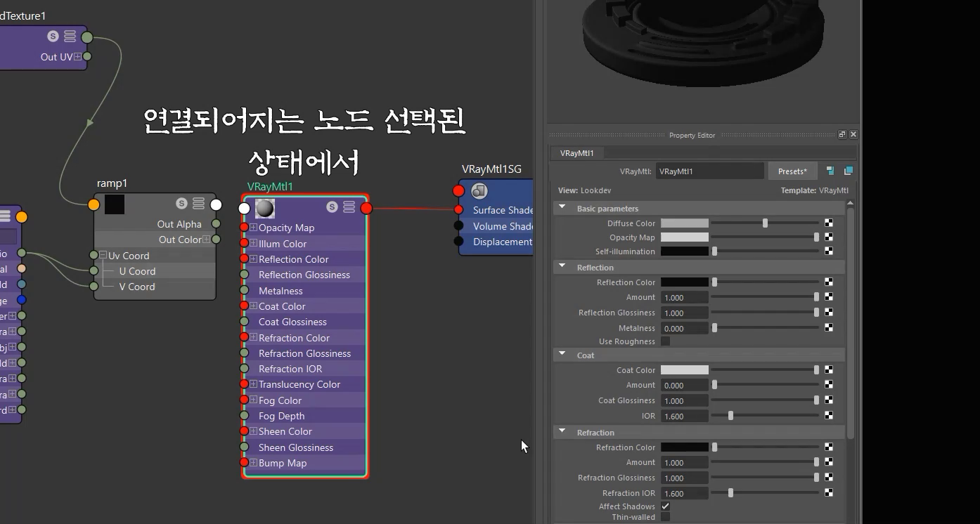Screen dimensions: 980x524
Task: Click the Metalness value field 0.000
Action: coord(685,328)
